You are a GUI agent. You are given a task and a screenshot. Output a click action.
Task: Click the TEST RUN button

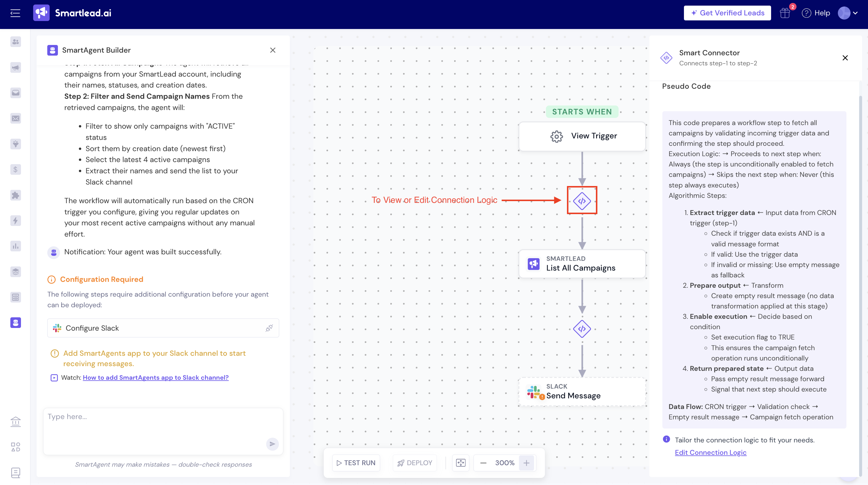[x=356, y=463]
